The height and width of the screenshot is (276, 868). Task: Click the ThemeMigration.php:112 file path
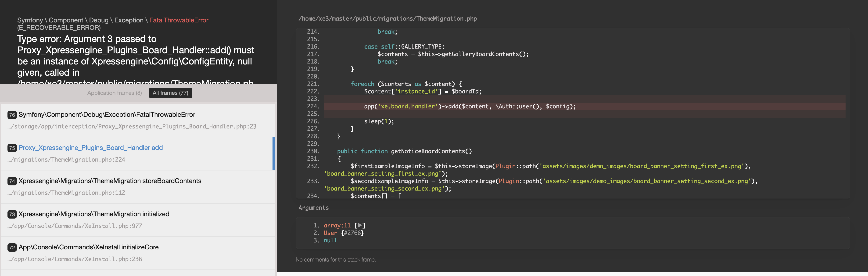66,193
